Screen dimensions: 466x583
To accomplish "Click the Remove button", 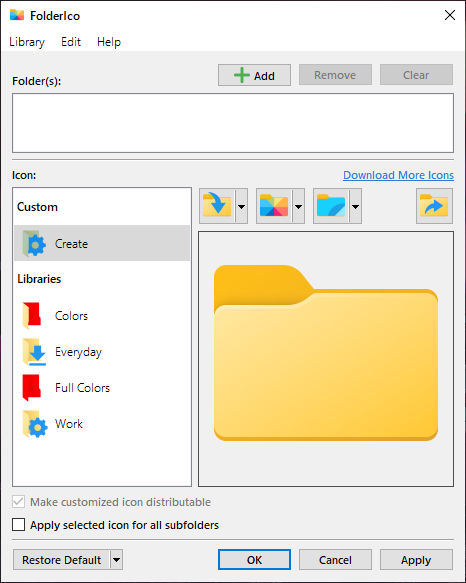I will click(335, 75).
